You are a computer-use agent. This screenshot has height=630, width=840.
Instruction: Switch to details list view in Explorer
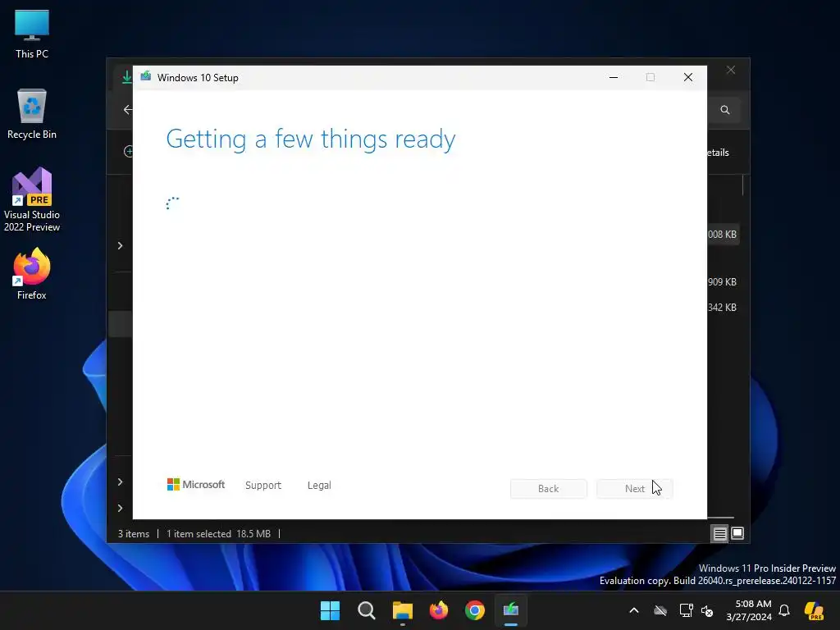pyautogui.click(x=719, y=533)
